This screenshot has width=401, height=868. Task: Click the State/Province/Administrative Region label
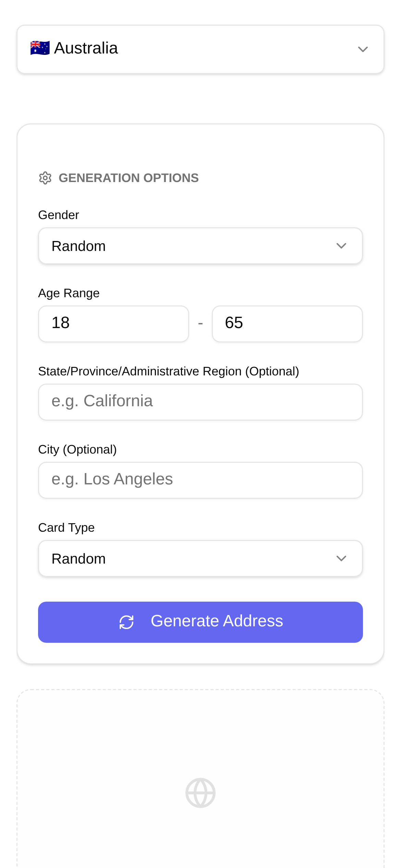click(x=168, y=371)
